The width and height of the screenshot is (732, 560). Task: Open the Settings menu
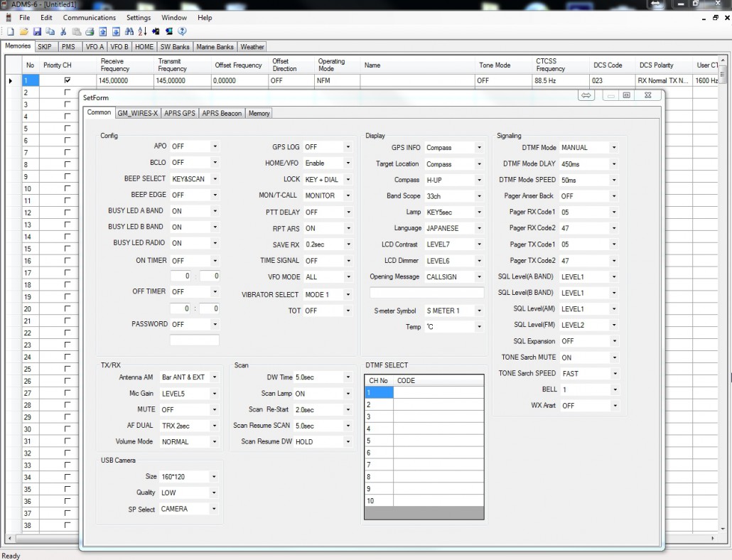pyautogui.click(x=139, y=18)
